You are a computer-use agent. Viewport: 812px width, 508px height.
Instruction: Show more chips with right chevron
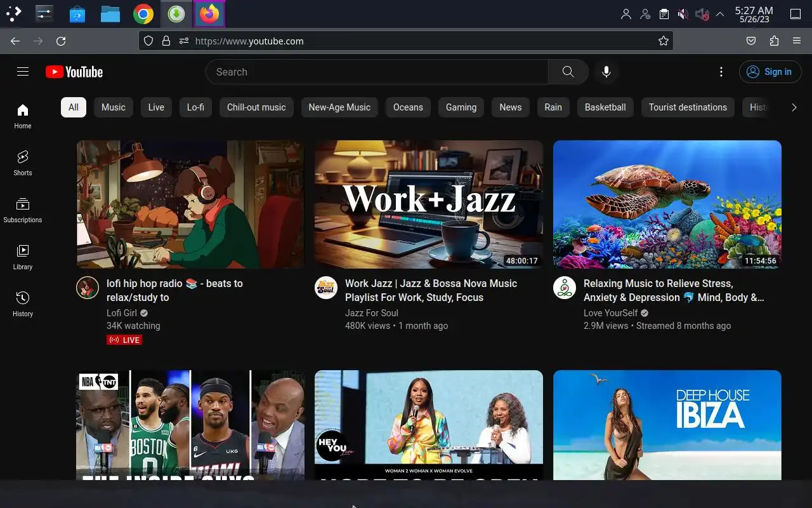coord(794,107)
